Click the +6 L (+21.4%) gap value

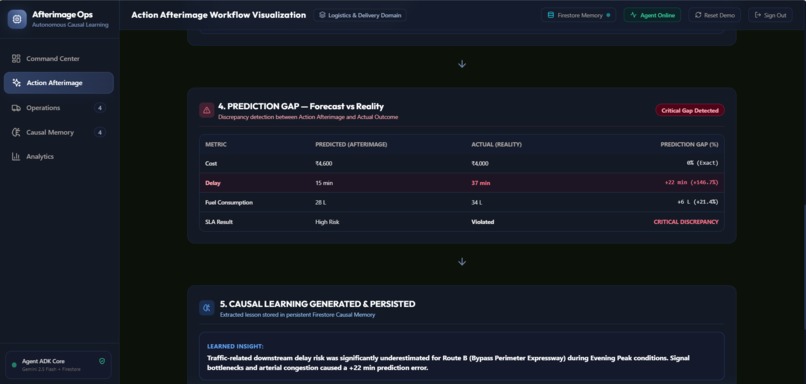pyautogui.click(x=698, y=202)
